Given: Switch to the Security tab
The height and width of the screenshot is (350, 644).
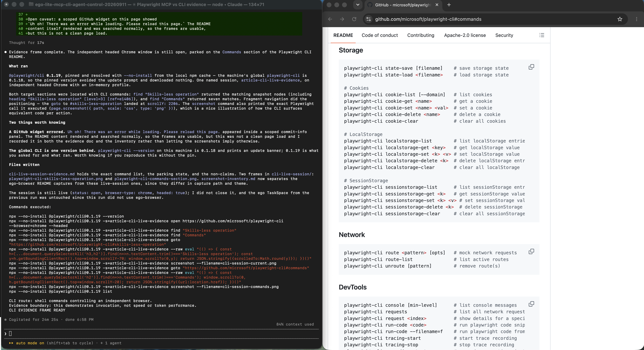Looking at the screenshot, I should (504, 35).
